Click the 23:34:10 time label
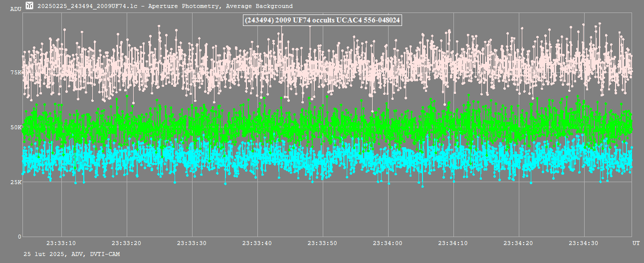Viewport: 644px width, 263px height. 453,243
